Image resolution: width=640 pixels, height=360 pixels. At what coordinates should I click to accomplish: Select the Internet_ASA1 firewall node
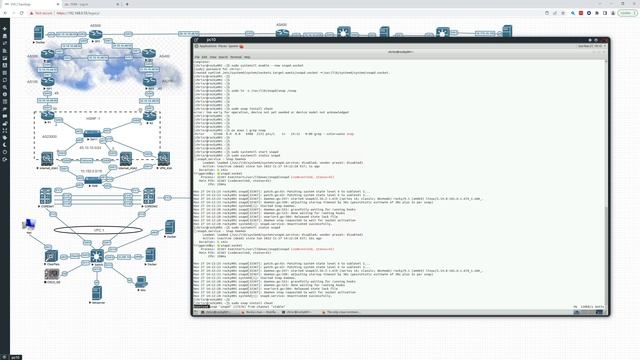[x=47, y=158]
